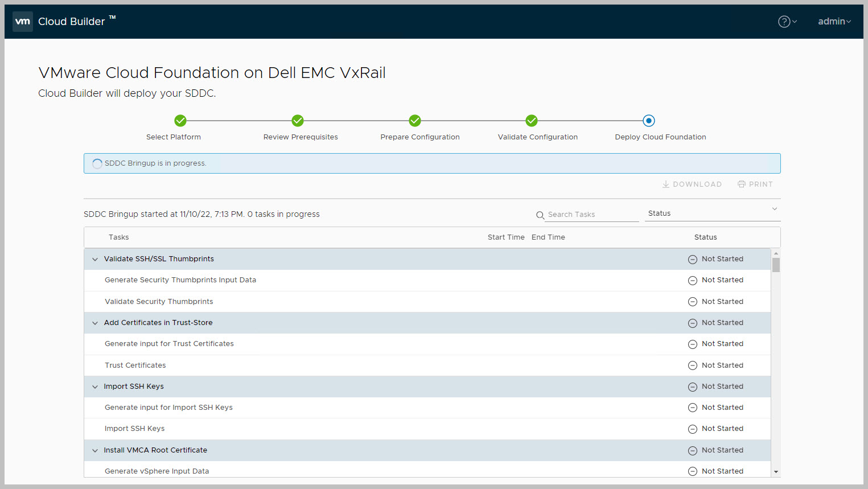
Task: Click the PRINT button
Action: click(755, 184)
